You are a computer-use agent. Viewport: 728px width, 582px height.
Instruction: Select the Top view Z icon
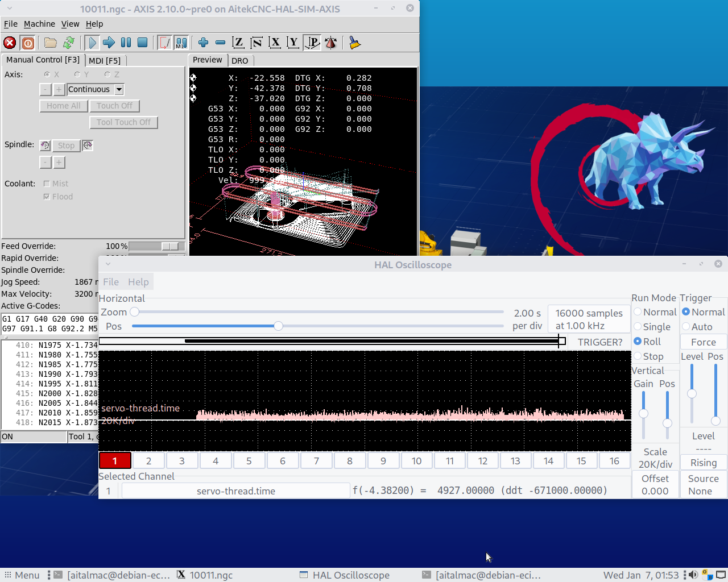click(x=238, y=43)
